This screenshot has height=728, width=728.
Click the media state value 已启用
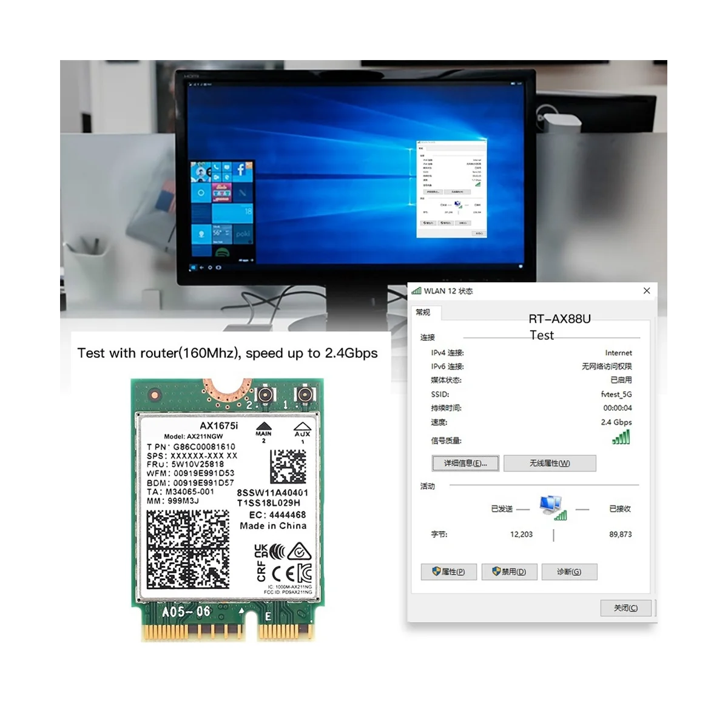pyautogui.click(x=621, y=380)
